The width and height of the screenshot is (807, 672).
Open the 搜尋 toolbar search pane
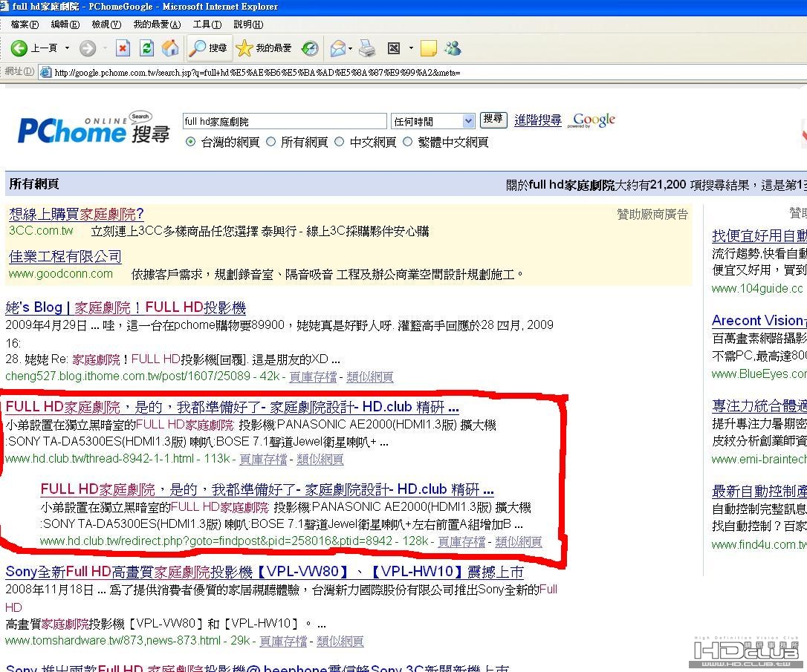point(209,48)
